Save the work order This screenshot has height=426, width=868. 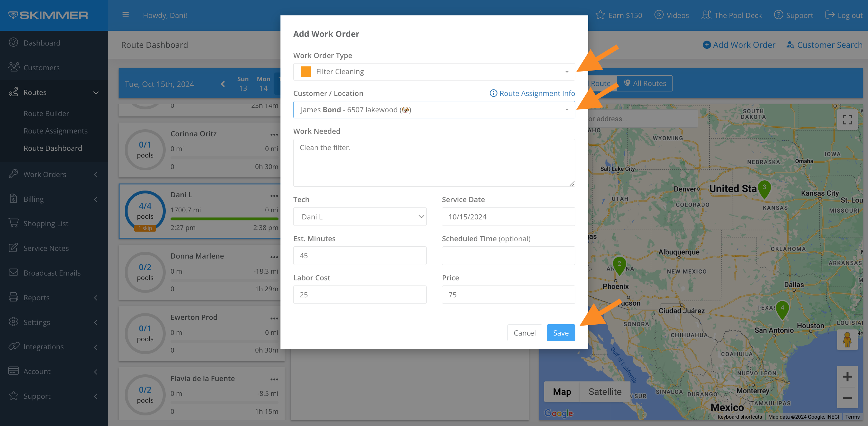click(x=561, y=333)
